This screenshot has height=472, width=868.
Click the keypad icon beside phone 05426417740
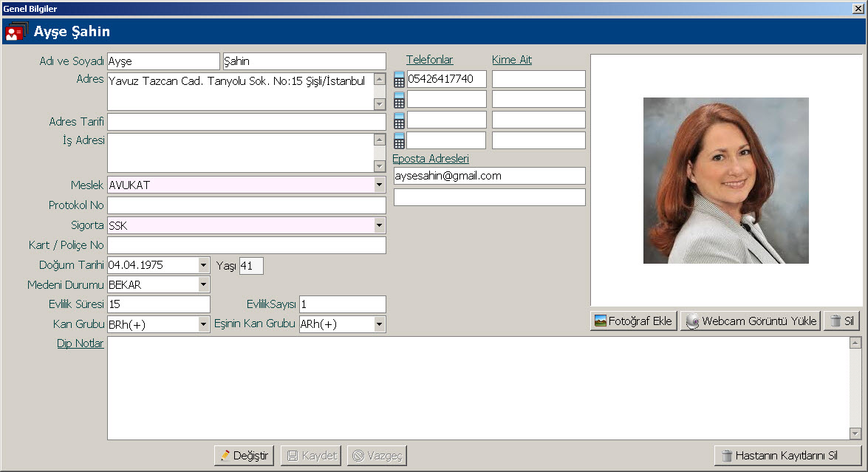(x=399, y=80)
